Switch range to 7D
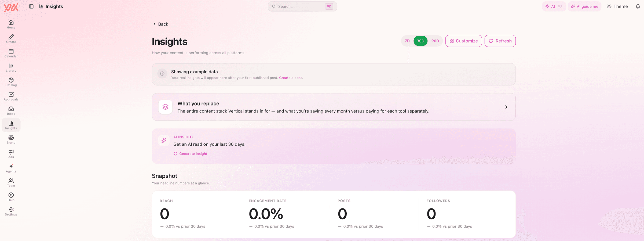The image size is (644, 241). point(407,41)
